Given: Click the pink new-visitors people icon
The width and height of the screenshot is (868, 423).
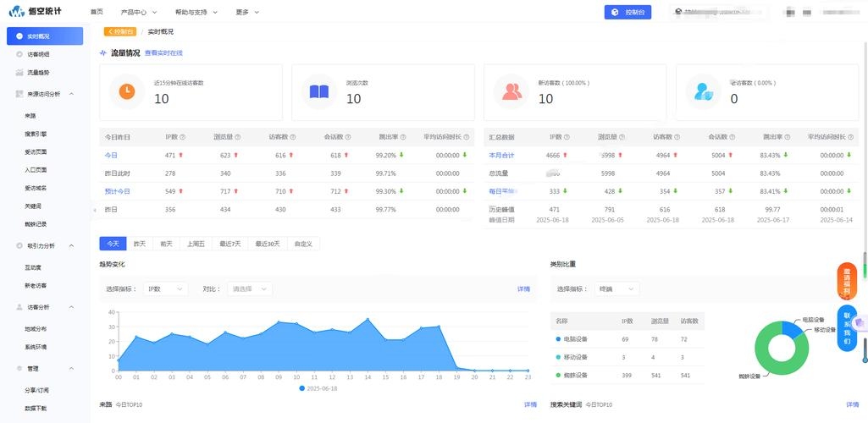Looking at the screenshot, I should tap(511, 91).
